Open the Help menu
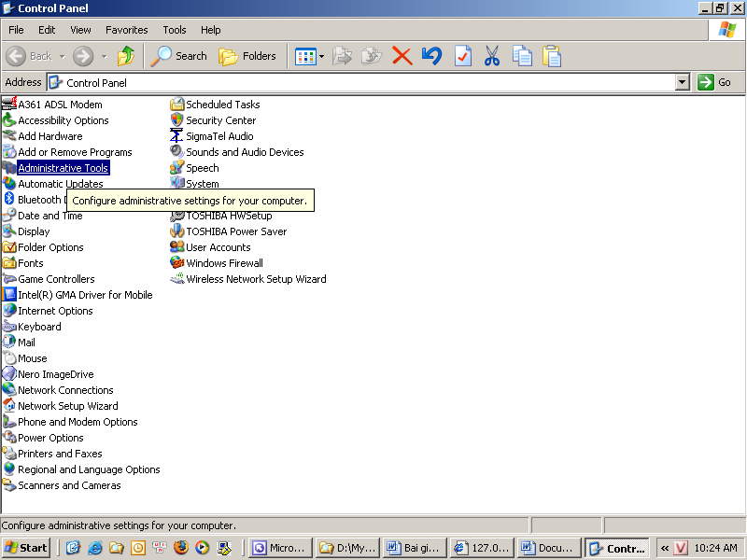The width and height of the screenshot is (747, 560). point(211,30)
